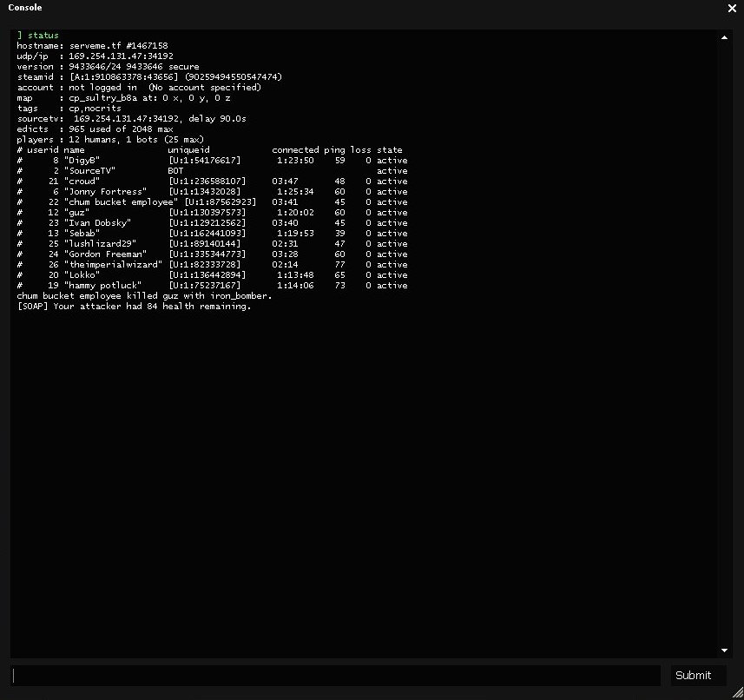The width and height of the screenshot is (744, 700).
Task: Click the SOAP attacker health message
Action: (134, 307)
